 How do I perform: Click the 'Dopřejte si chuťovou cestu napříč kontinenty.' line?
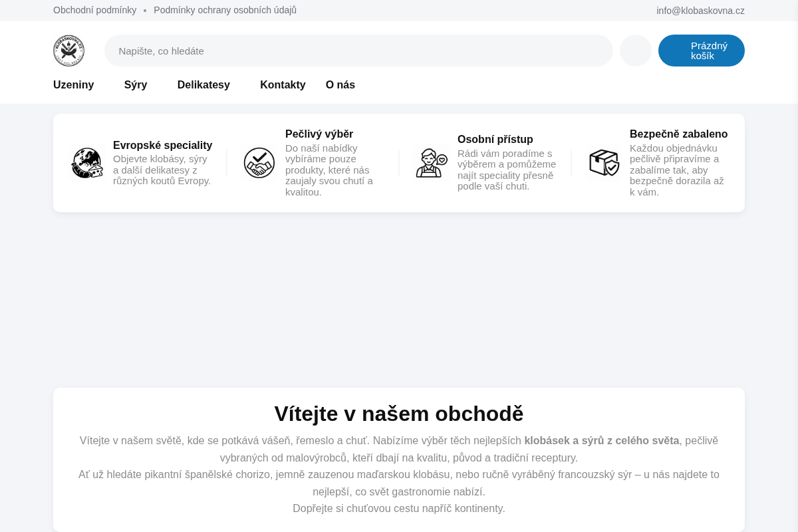[399, 509]
